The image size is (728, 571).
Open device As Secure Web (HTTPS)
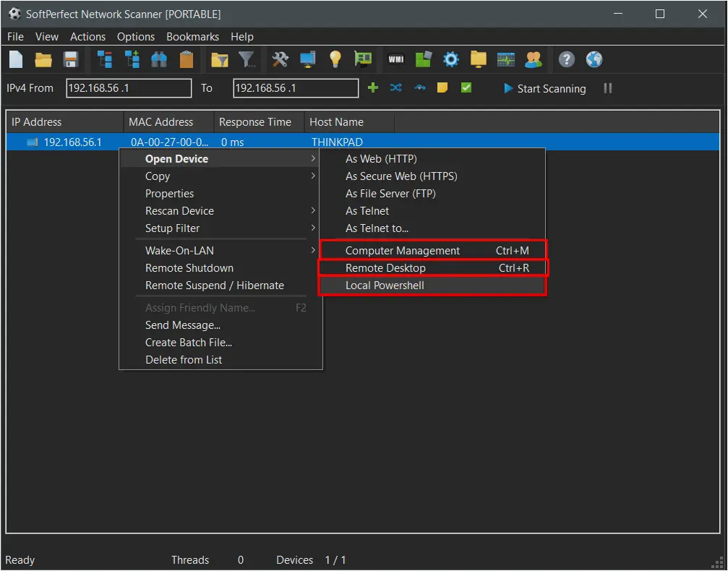click(432, 176)
